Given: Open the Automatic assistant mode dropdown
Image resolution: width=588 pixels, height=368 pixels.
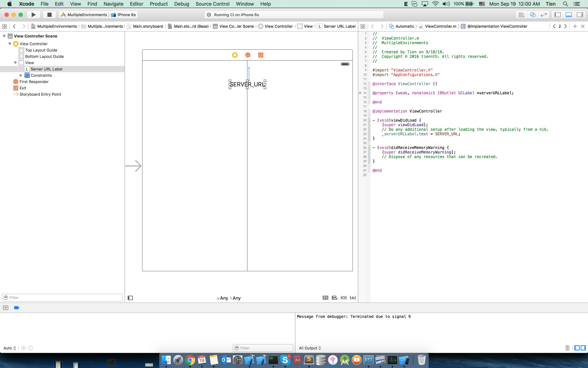Looking at the screenshot, I should [x=402, y=26].
